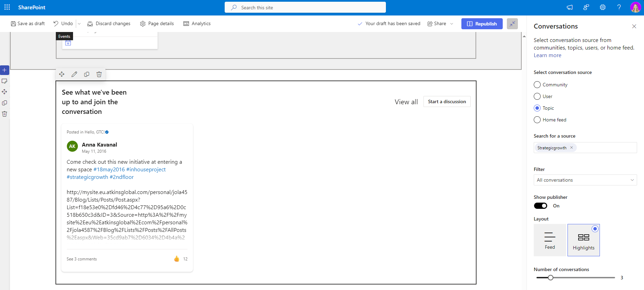
Task: Toggle the Show publisher switch
Action: pos(541,206)
